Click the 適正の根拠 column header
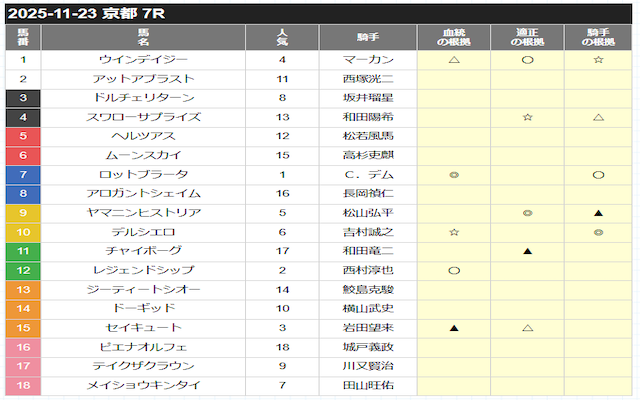The height and width of the screenshot is (400, 640). click(527, 38)
